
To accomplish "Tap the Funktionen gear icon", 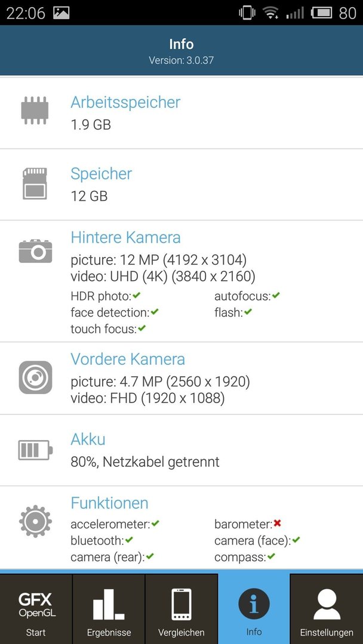I will (35, 521).
